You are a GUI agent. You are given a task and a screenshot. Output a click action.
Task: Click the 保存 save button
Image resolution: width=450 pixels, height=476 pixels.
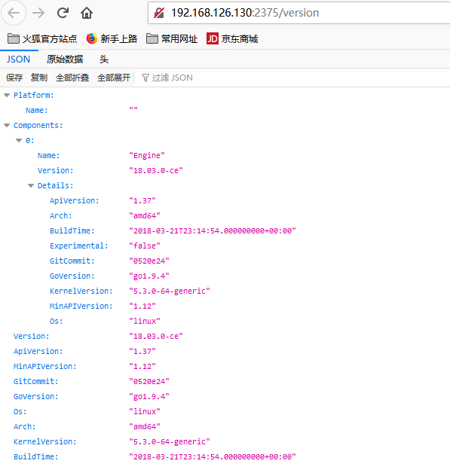click(x=14, y=78)
